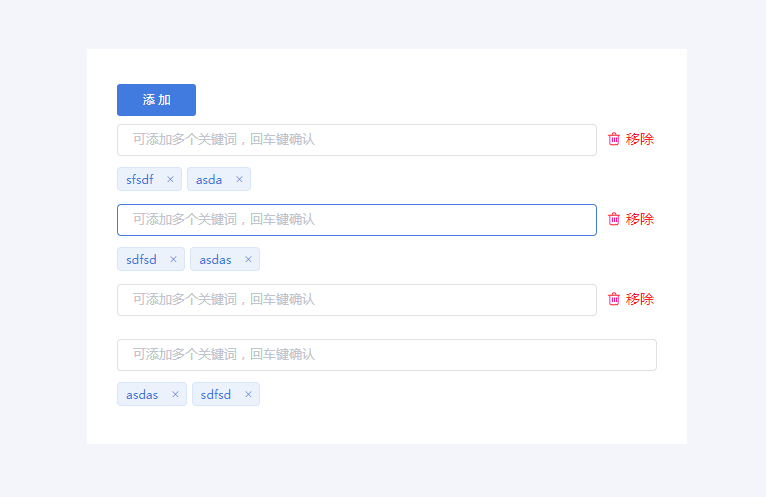Remove the asda tag via its x
This screenshot has height=497, width=766.
tap(239, 179)
